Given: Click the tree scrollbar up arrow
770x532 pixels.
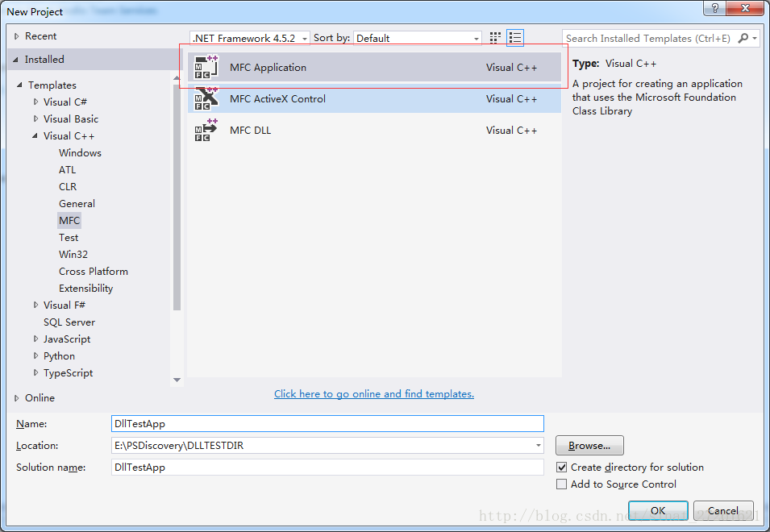Looking at the screenshot, I should pos(177,77).
